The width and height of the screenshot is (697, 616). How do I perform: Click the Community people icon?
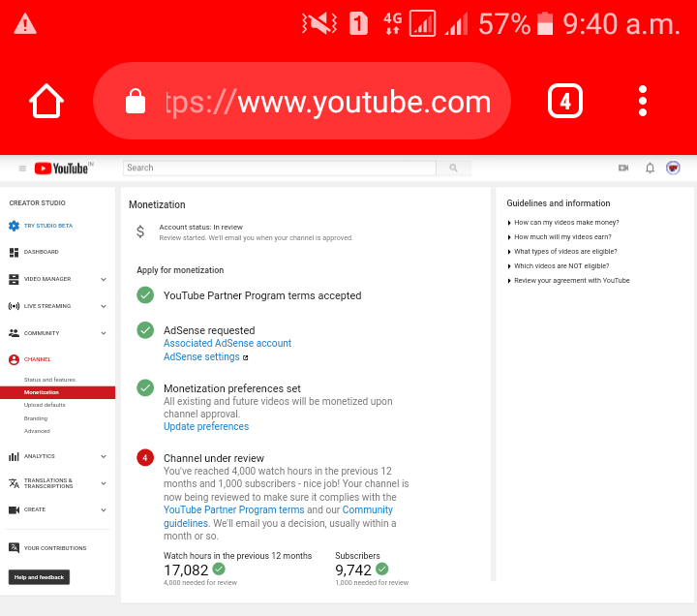pos(14,333)
